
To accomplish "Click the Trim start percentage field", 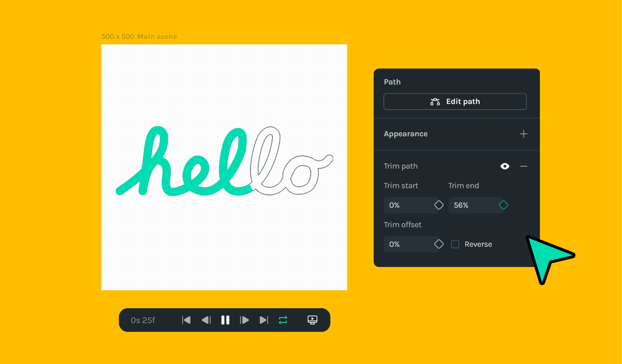I will click(406, 205).
